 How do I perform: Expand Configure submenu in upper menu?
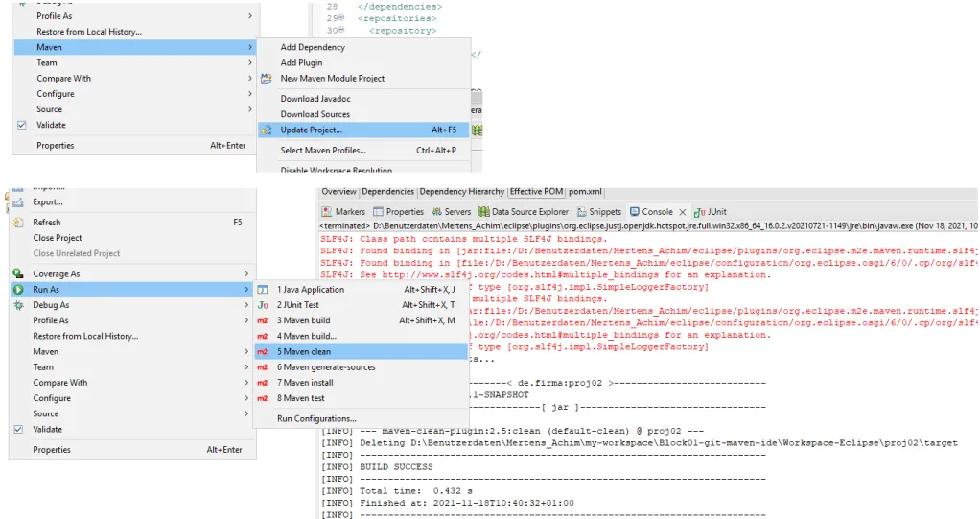click(250, 94)
